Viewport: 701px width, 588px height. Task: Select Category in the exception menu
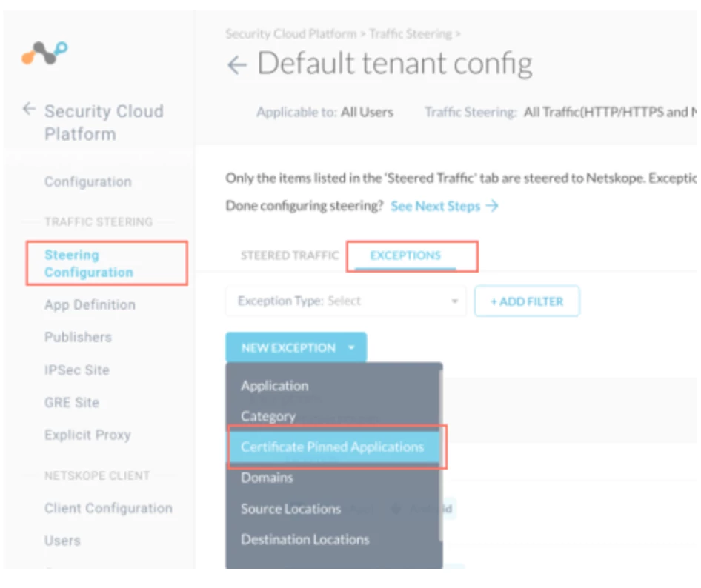268,416
